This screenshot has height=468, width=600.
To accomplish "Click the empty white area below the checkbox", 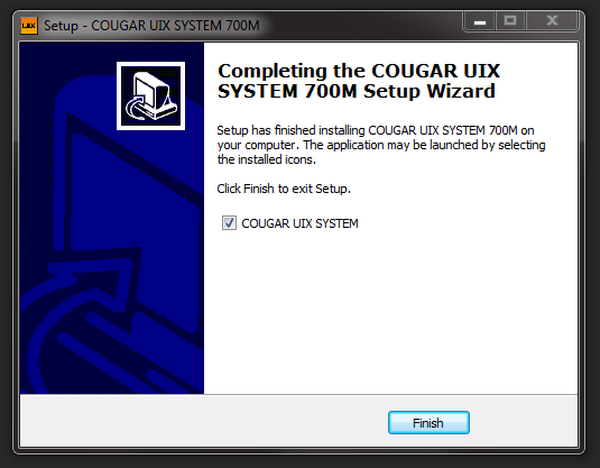I will click(390, 310).
